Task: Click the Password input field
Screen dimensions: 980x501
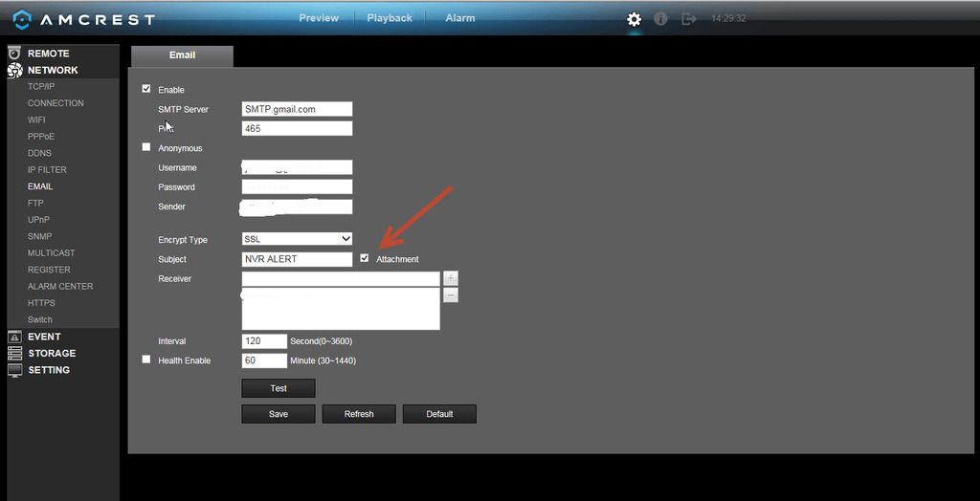Action: [297, 186]
